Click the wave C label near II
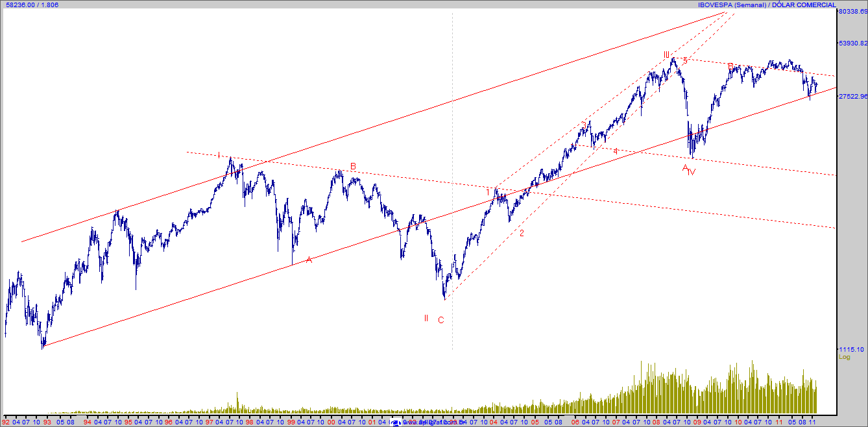The height and width of the screenshot is (427, 868). (x=441, y=320)
